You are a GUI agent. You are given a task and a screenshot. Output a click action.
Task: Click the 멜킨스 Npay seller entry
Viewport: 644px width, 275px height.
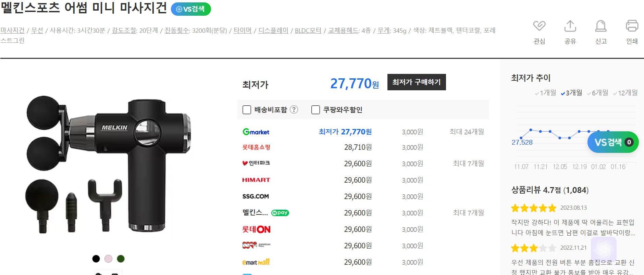265,213
